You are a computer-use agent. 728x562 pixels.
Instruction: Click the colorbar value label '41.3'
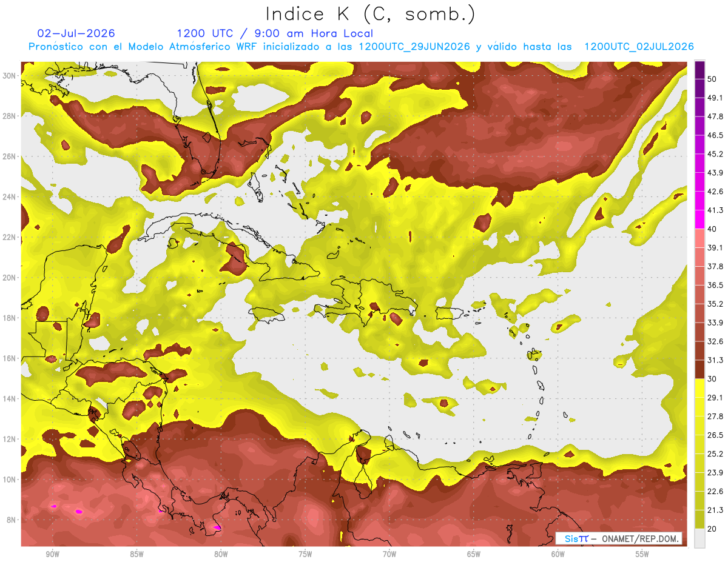tap(715, 210)
